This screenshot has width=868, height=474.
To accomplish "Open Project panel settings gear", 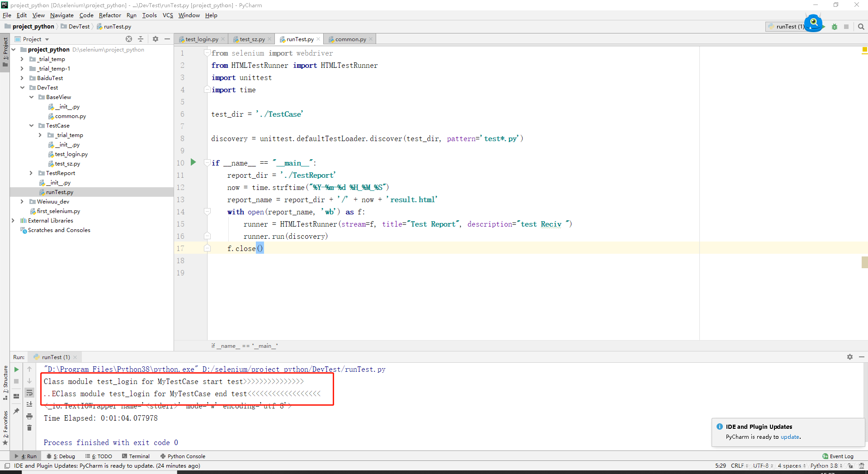I will (156, 39).
